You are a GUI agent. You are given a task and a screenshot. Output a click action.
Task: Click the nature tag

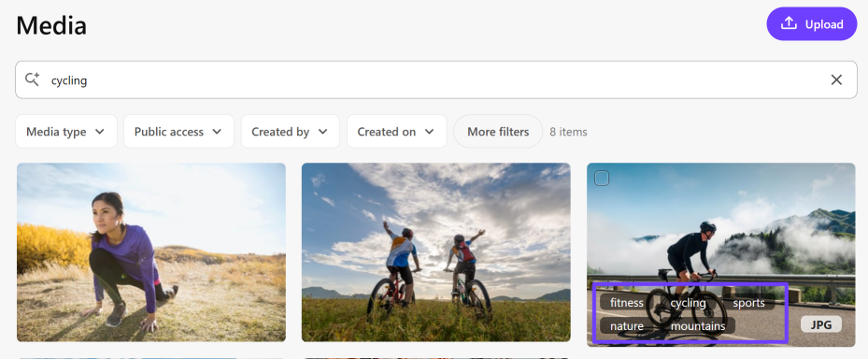click(627, 325)
